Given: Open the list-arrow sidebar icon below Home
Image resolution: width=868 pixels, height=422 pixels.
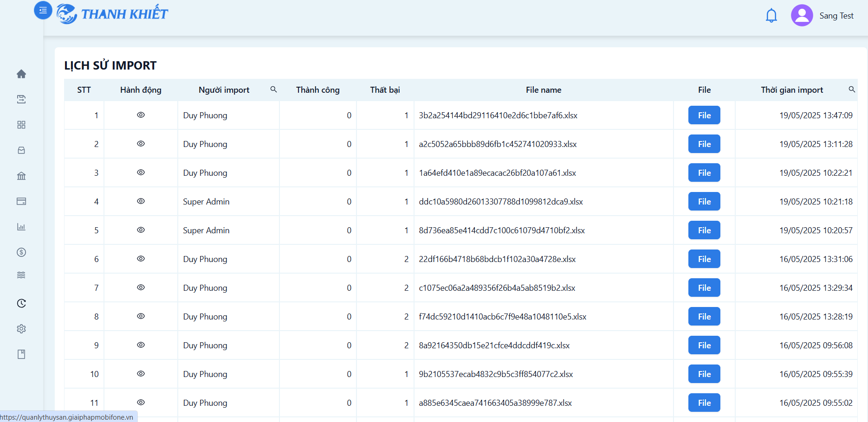Looking at the screenshot, I should tap(21, 99).
